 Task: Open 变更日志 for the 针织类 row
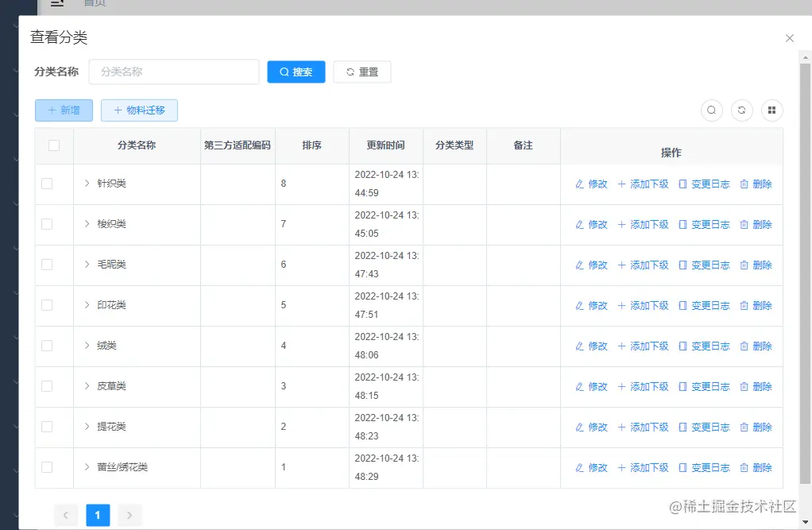pos(704,184)
